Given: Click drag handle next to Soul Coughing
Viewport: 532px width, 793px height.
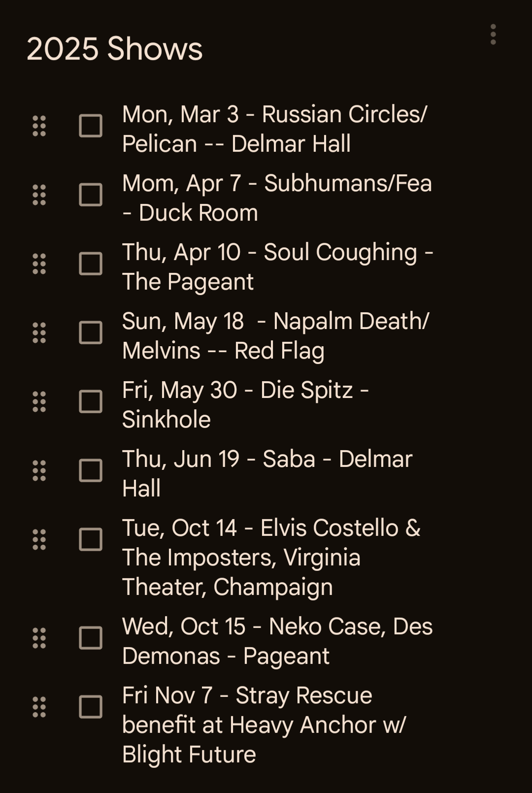Looking at the screenshot, I should (x=39, y=264).
